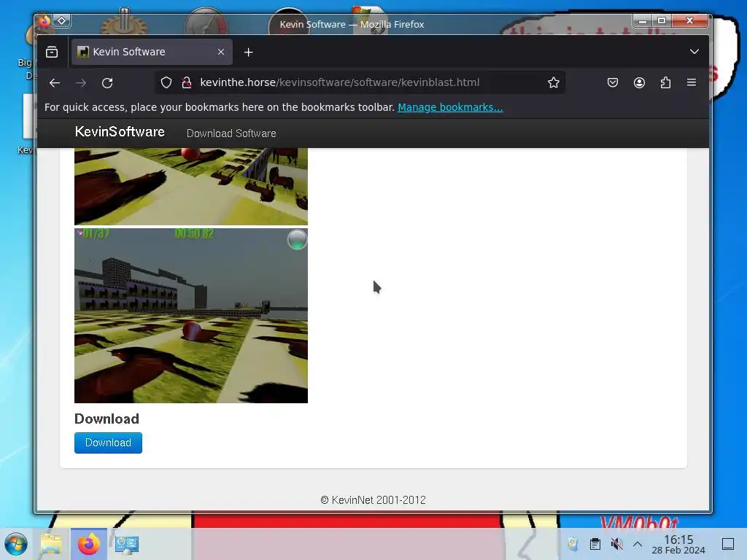Open the tracking protection shield icon
This screenshot has width=747, height=560.
click(x=166, y=82)
